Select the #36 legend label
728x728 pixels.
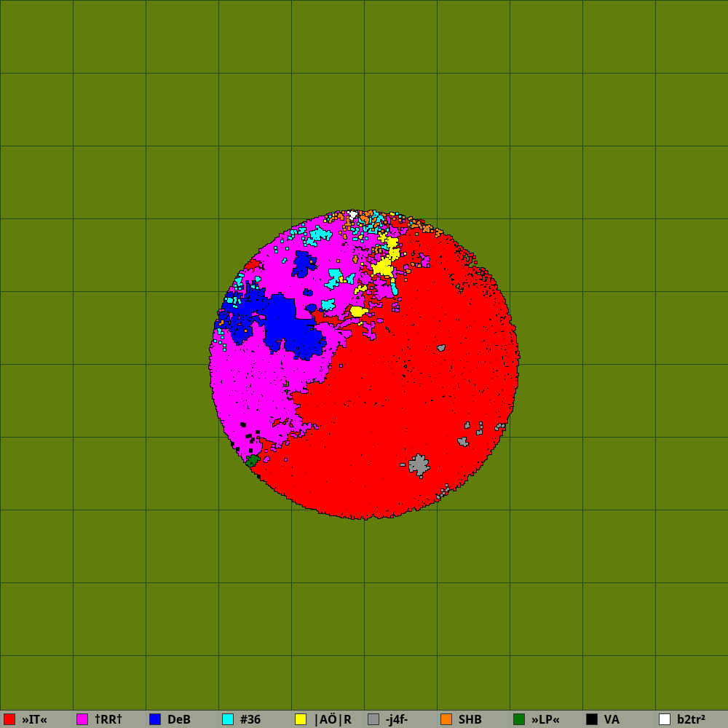coord(250,720)
